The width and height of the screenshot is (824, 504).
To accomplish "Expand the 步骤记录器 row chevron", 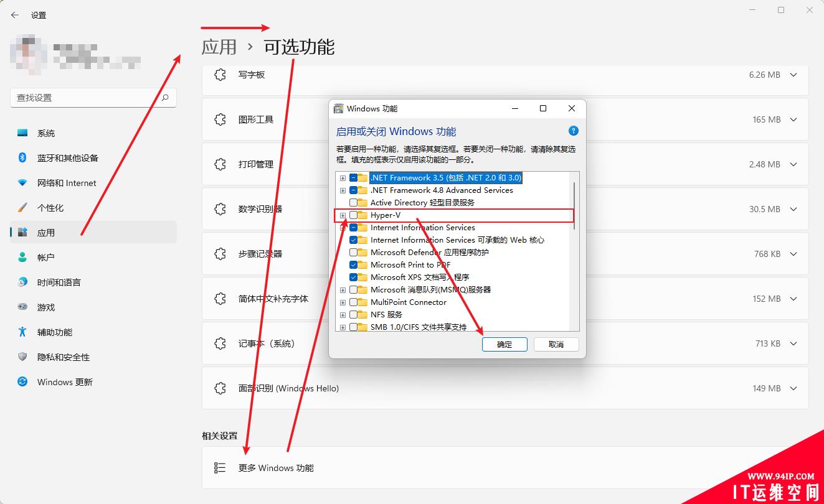I will (793, 254).
